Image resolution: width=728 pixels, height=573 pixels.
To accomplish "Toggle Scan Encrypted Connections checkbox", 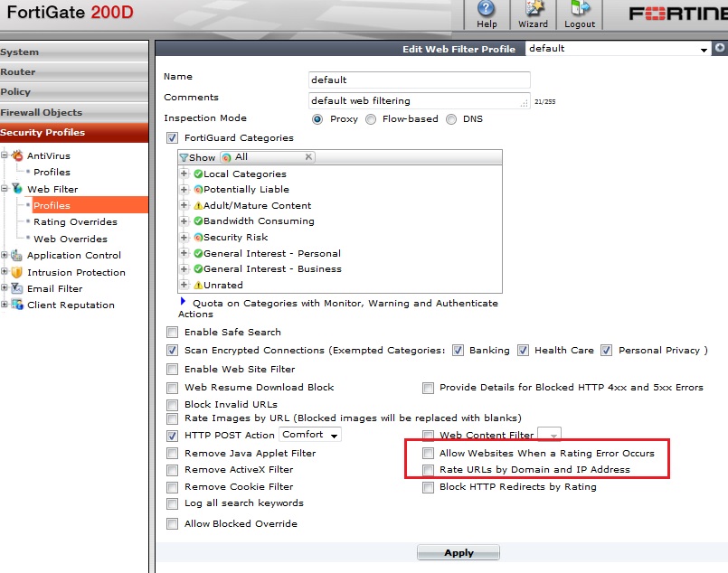I will pyautogui.click(x=172, y=351).
